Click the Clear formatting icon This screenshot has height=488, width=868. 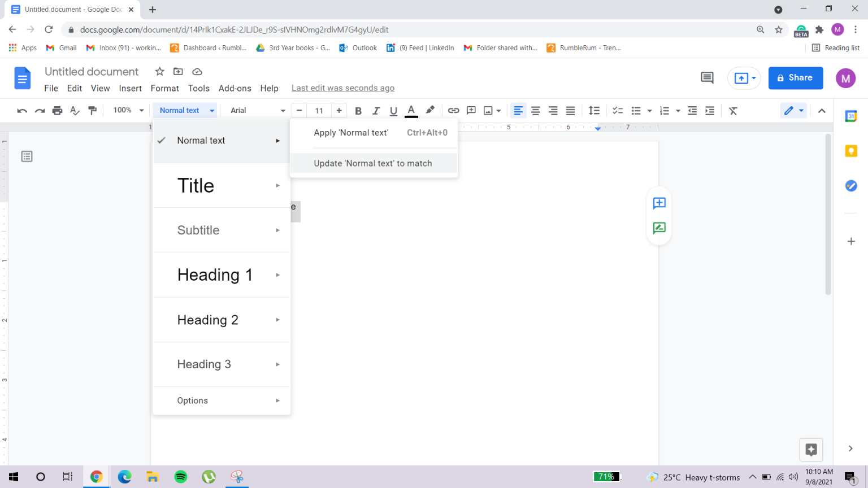point(733,110)
